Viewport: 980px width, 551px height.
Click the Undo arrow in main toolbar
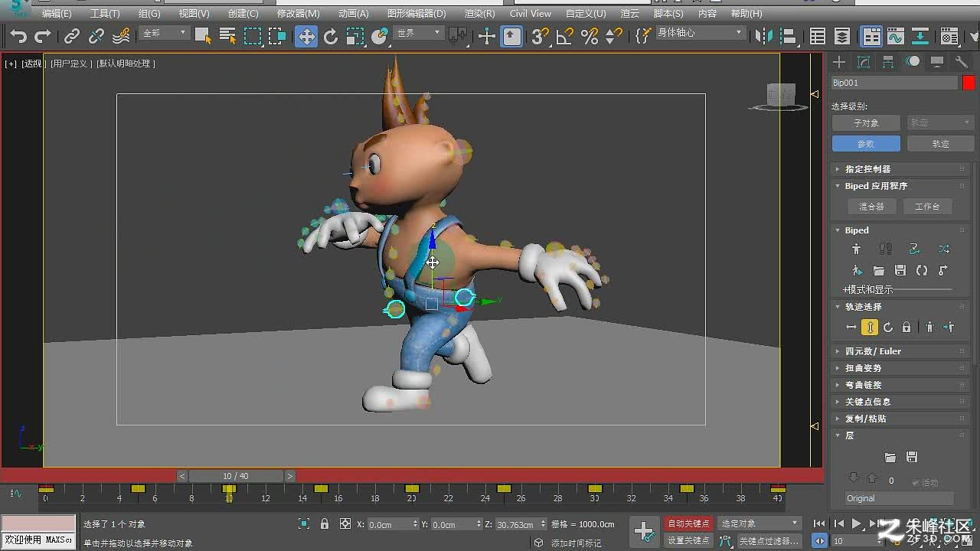18,36
